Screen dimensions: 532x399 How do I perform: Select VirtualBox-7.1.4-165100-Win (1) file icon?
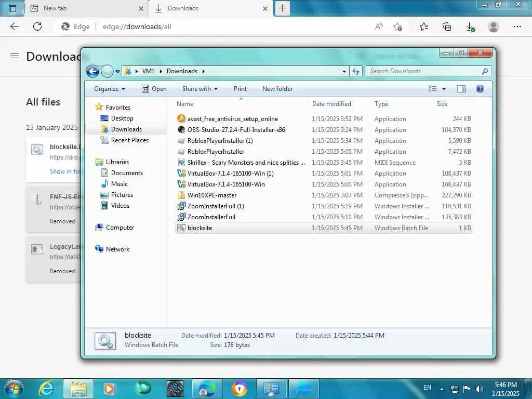click(181, 174)
